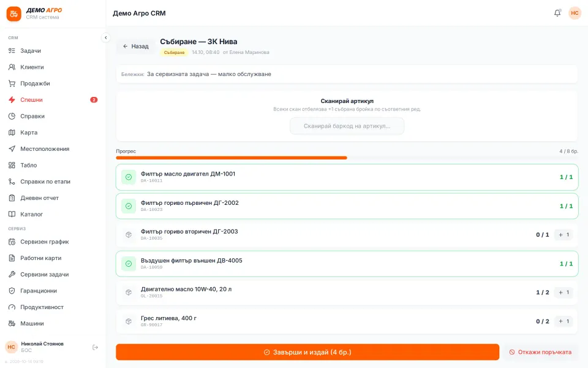588x368 pixels.
Task: Click the Сервизен график calendar icon
Action: pyautogui.click(x=12, y=242)
